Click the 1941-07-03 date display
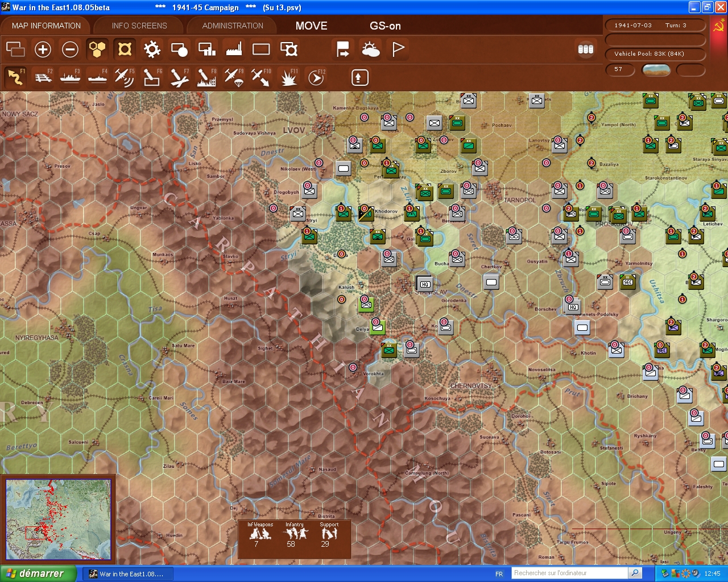728x582 pixels. [x=633, y=26]
